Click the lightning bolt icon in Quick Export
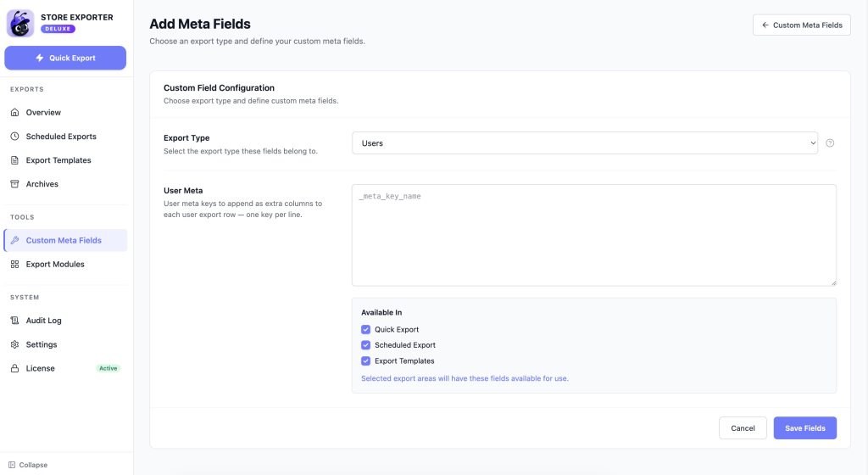This screenshot has width=868, height=475. coord(39,58)
